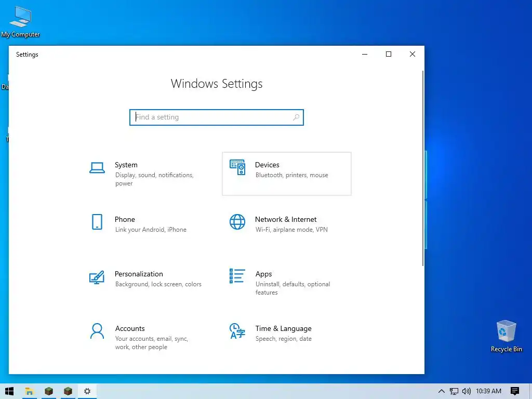This screenshot has width=532, height=399.
Task: Close the Settings window
Action: (412, 54)
